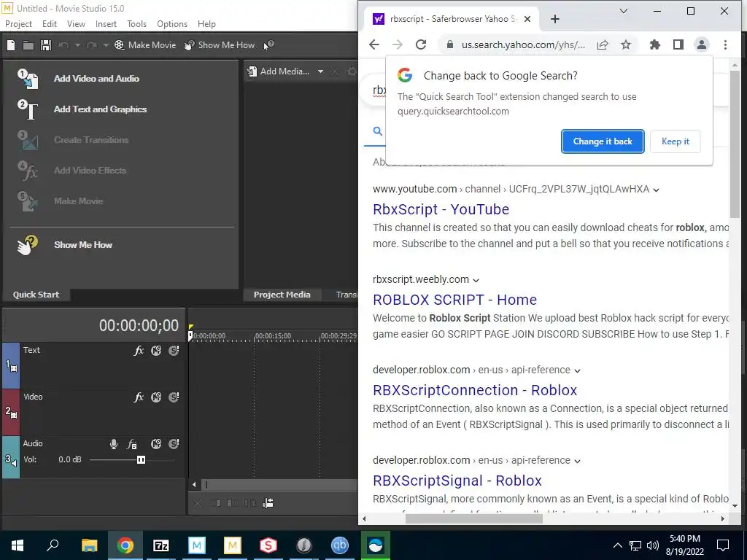
Task: Open the Add Media dropdown arrow
Action: pos(321,71)
